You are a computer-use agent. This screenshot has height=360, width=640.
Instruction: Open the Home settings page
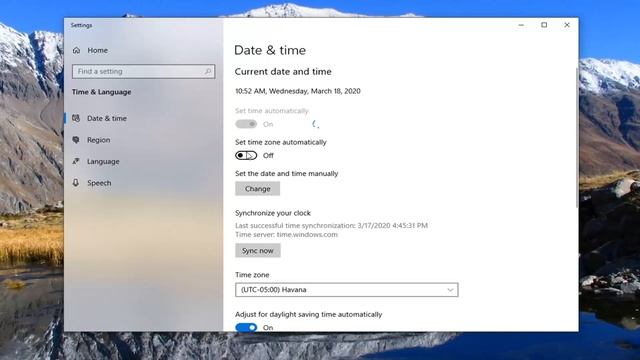pos(97,50)
